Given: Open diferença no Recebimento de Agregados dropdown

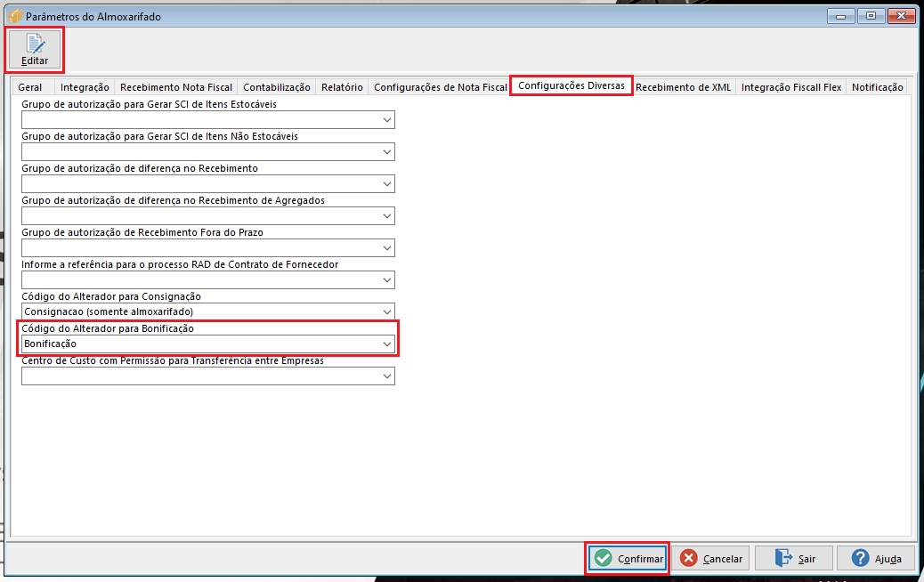Looking at the screenshot, I should point(386,216).
